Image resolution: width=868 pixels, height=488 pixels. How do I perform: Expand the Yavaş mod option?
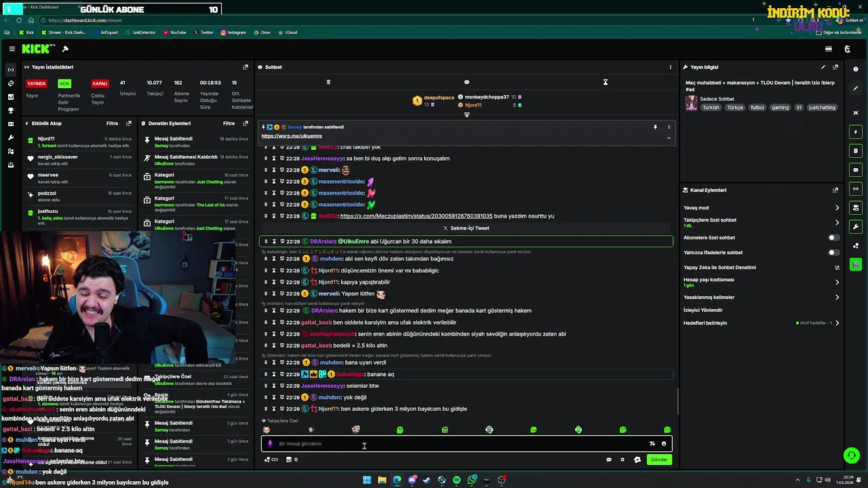(837, 208)
